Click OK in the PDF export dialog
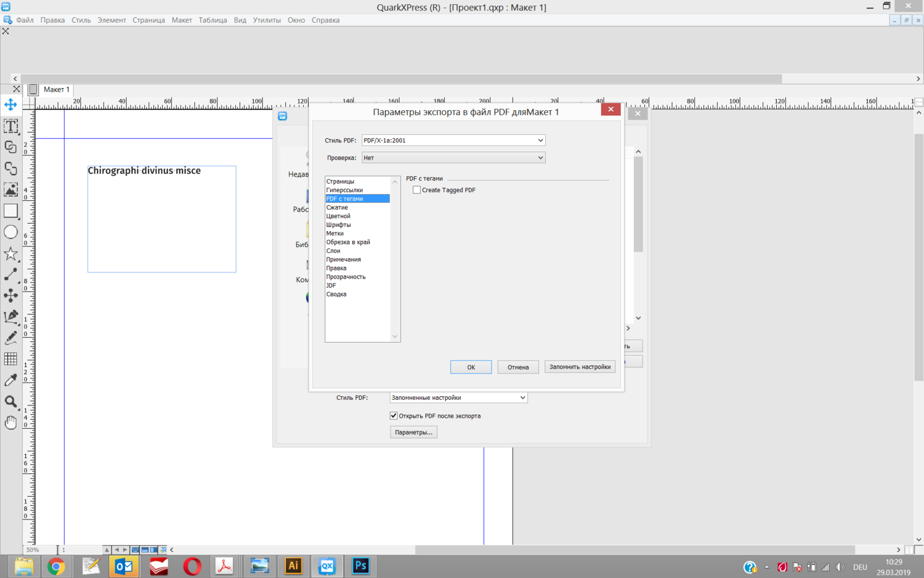 [x=471, y=367]
